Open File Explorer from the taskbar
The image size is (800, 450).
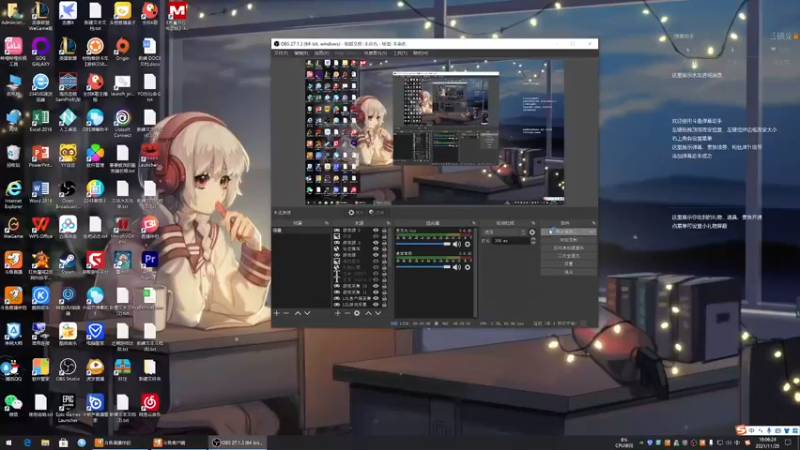coord(45,442)
